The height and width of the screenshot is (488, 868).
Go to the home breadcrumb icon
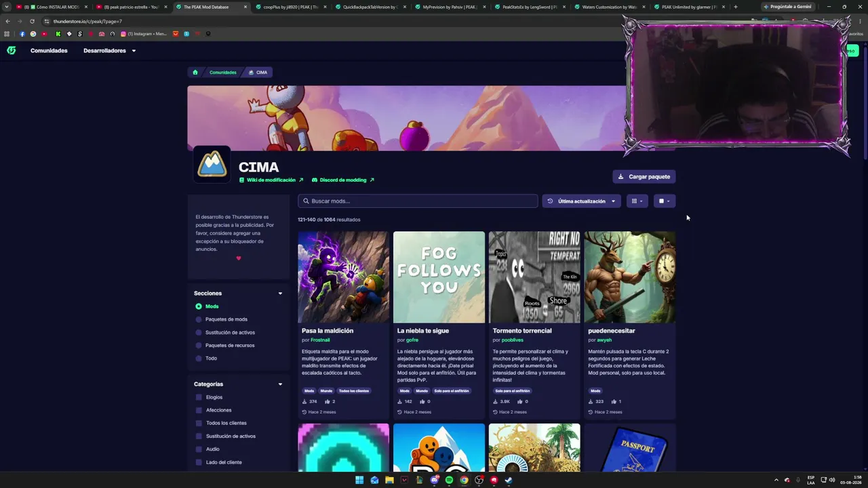click(195, 73)
